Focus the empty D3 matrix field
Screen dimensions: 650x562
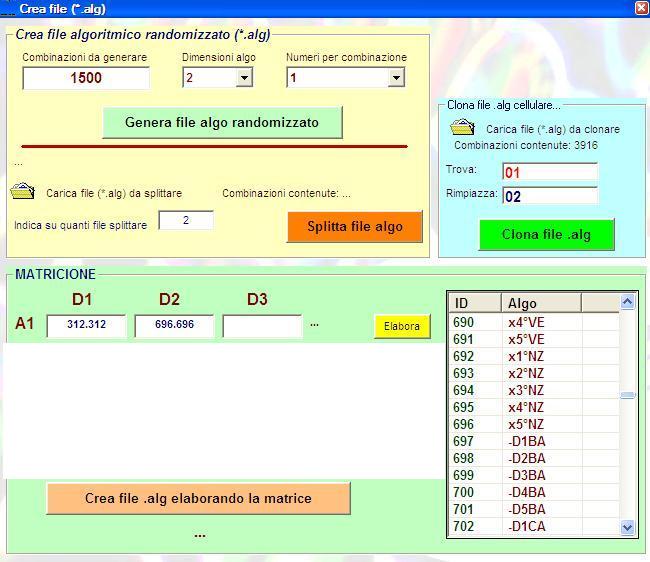point(262,326)
